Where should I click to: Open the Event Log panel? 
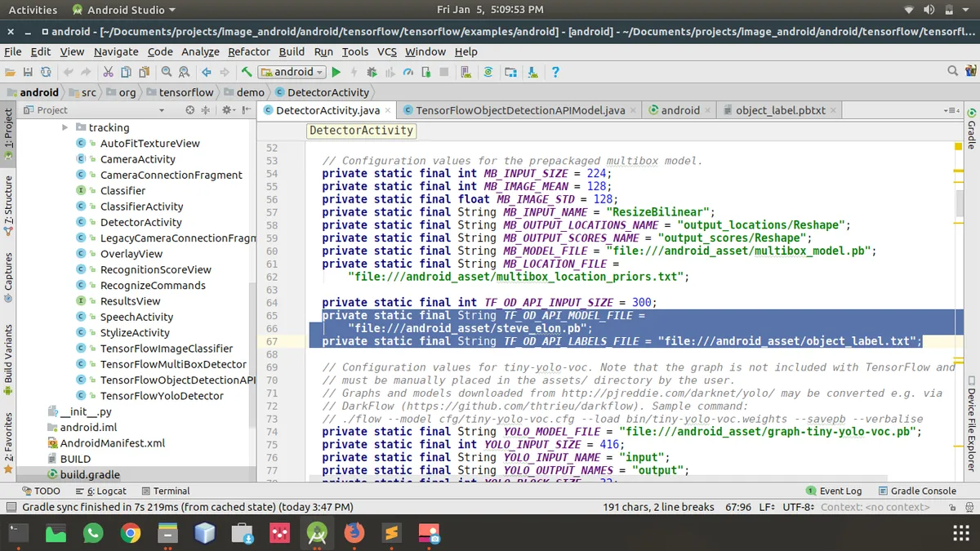[x=834, y=491]
